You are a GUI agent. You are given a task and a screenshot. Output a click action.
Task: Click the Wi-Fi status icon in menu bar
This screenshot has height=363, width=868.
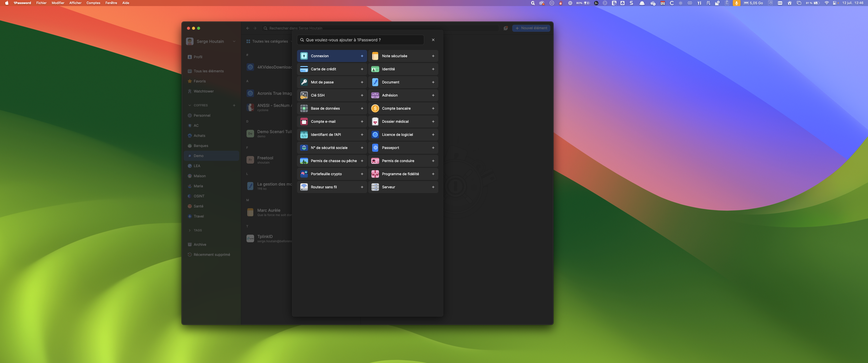click(x=826, y=3)
